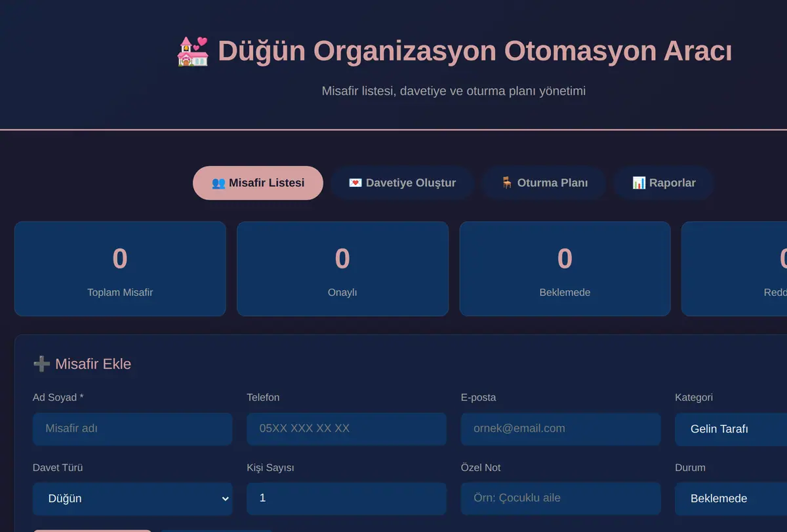The image size is (787, 532).
Task: Click the Onaylı stat card
Action: pos(342,269)
